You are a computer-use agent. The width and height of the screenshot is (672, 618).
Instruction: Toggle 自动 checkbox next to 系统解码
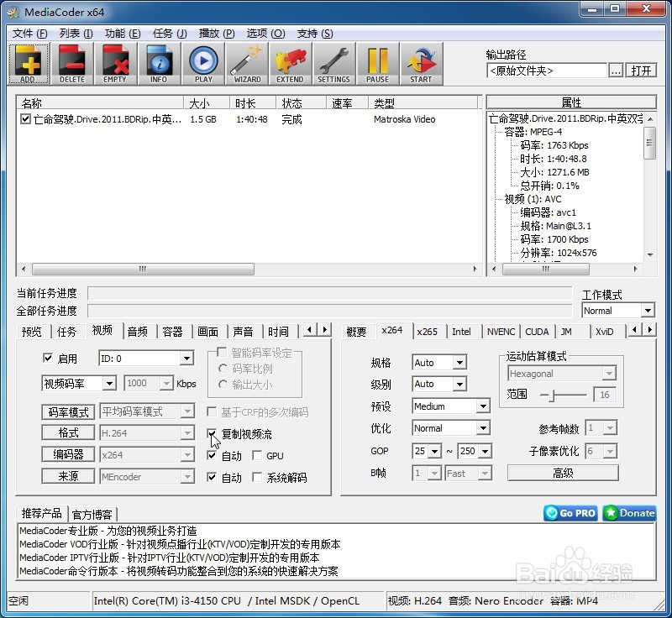pos(212,477)
